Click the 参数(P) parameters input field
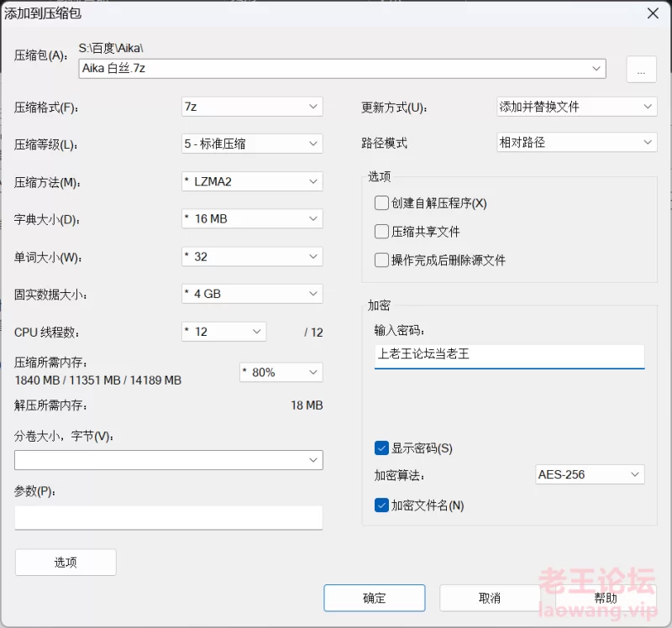This screenshot has width=672, height=628. click(169, 517)
